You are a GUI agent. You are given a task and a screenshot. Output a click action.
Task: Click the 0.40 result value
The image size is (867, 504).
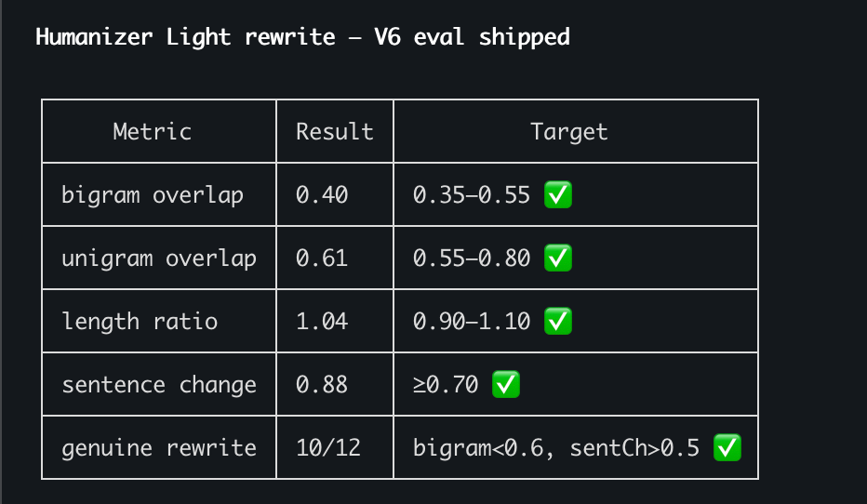[x=322, y=195]
